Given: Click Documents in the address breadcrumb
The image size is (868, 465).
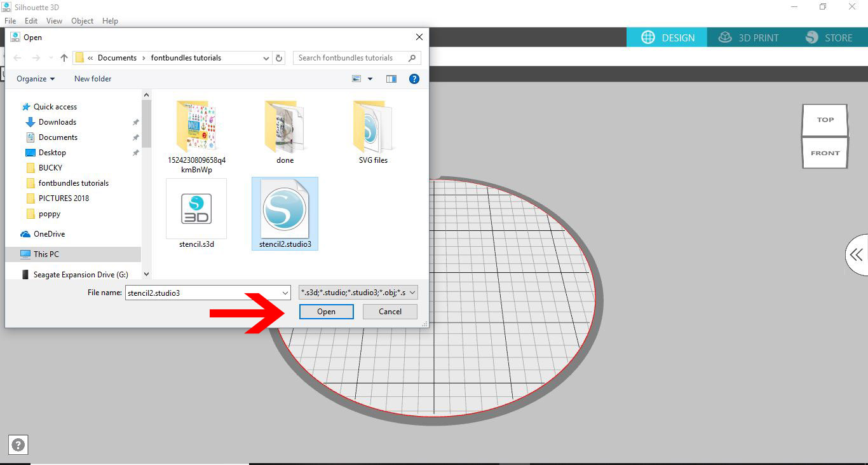Looking at the screenshot, I should click(x=117, y=58).
